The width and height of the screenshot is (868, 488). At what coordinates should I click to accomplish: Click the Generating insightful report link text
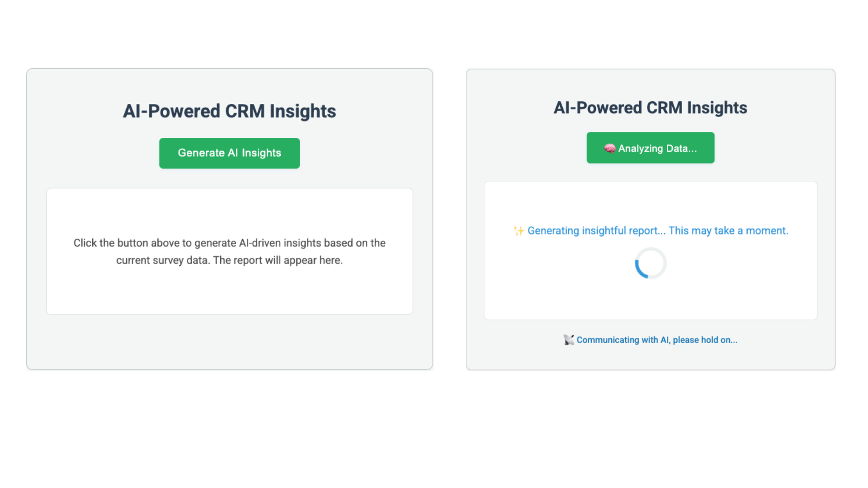[658, 230]
